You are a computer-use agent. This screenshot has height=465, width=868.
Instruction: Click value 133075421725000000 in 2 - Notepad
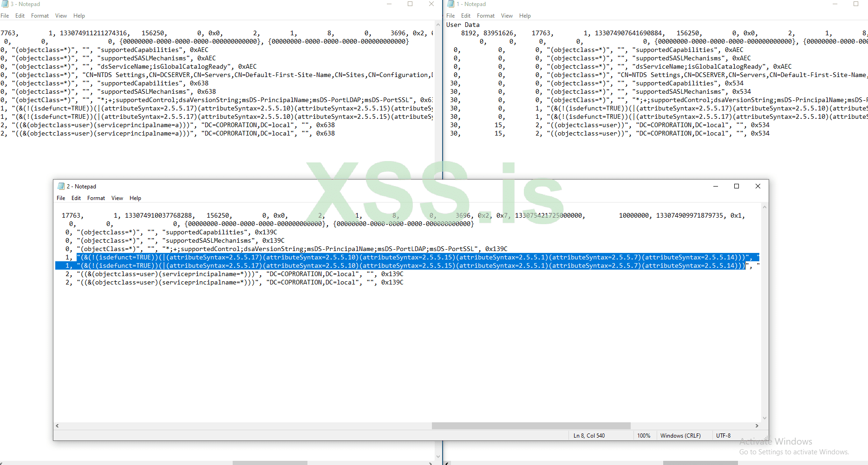tap(548, 216)
